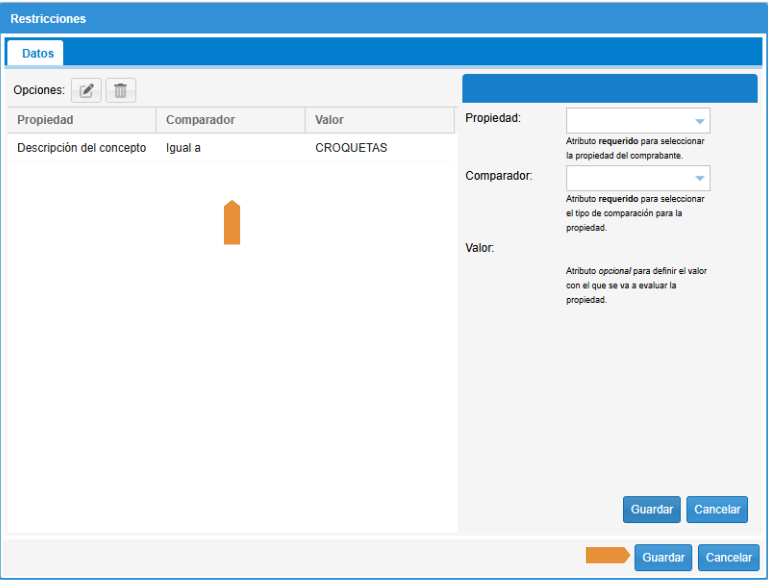
Task: Click the Valor column header
Action: pyautogui.click(x=378, y=120)
